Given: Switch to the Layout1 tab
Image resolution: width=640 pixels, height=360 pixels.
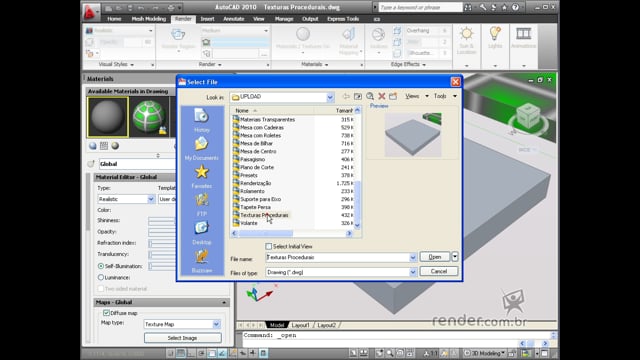Looking at the screenshot, I should (x=300, y=325).
